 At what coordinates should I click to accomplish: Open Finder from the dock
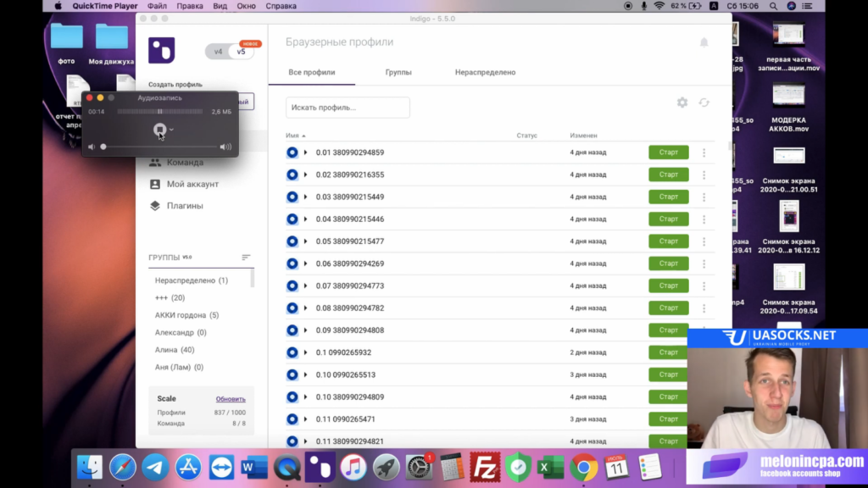click(x=90, y=468)
